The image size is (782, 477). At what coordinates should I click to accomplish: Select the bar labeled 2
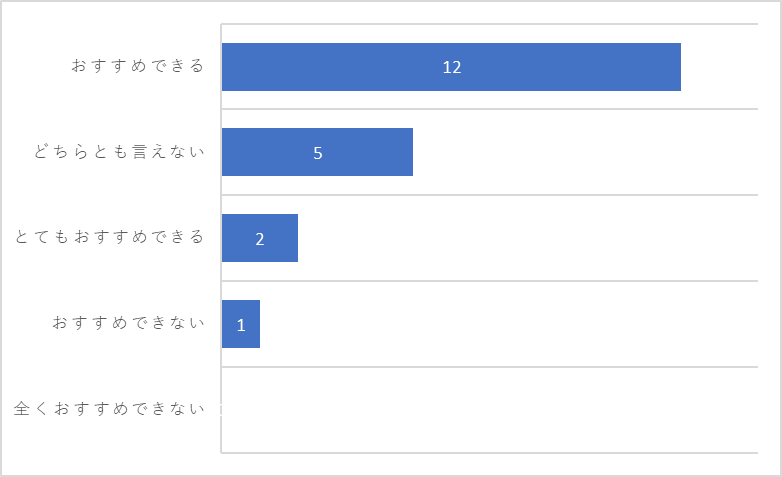(x=260, y=238)
